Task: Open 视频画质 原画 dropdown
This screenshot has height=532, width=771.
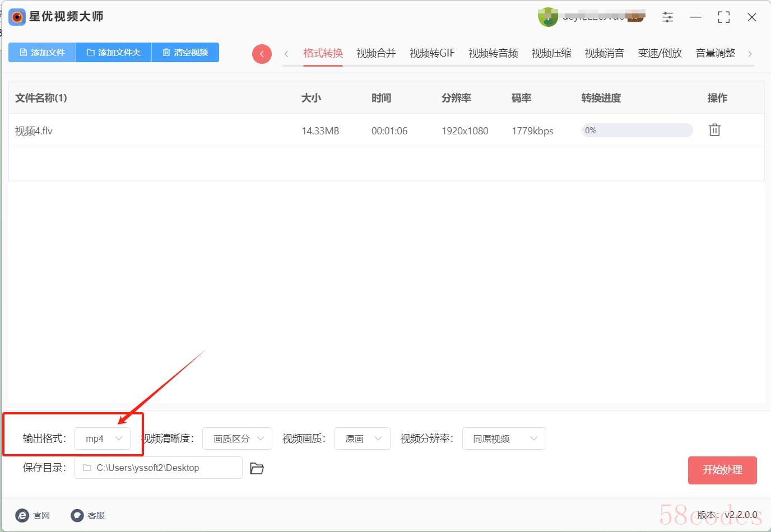Action: [x=363, y=438]
